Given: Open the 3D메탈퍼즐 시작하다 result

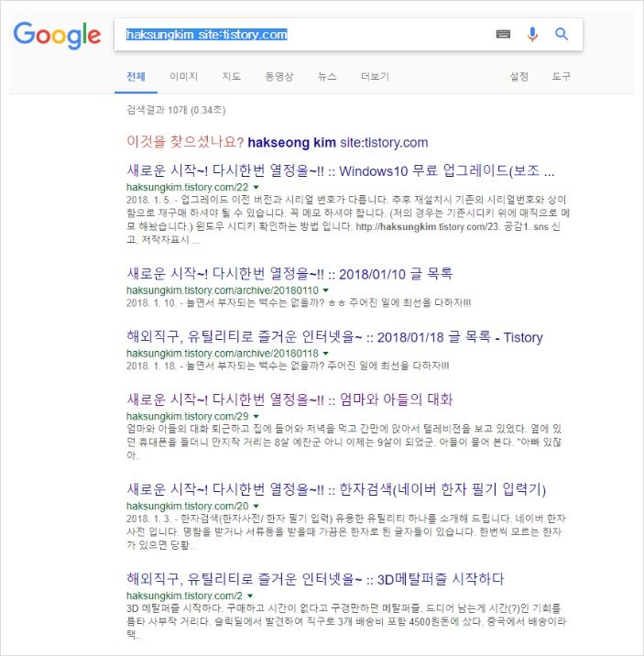Looking at the screenshot, I should tap(315, 579).
